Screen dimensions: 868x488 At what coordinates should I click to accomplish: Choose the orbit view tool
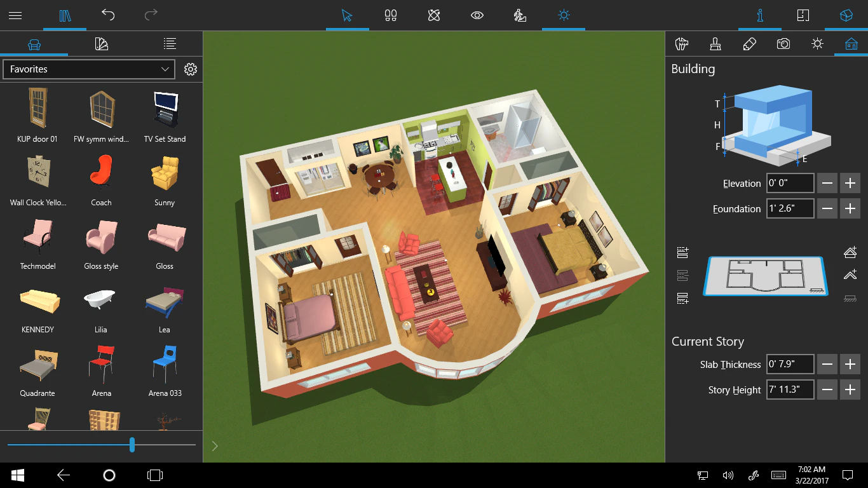click(x=434, y=15)
